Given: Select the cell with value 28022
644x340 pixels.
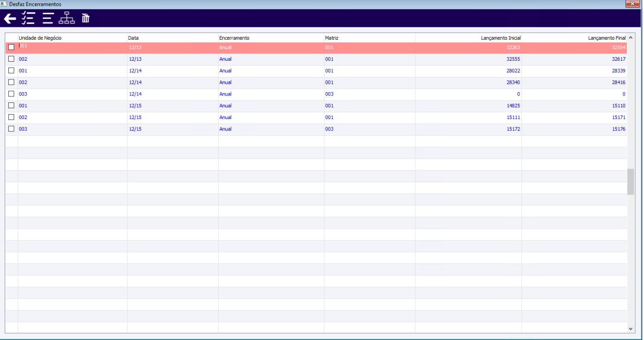Looking at the screenshot, I should 468,71.
